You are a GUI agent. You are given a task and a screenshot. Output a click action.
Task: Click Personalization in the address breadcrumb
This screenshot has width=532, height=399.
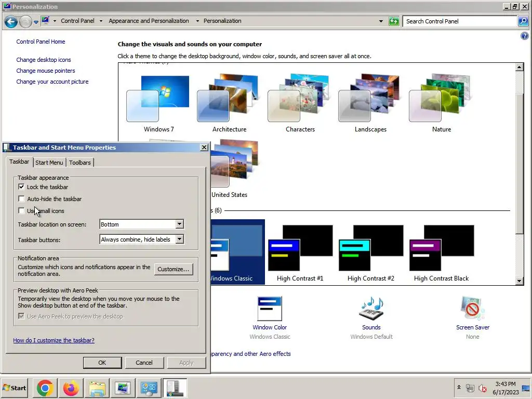222,21
